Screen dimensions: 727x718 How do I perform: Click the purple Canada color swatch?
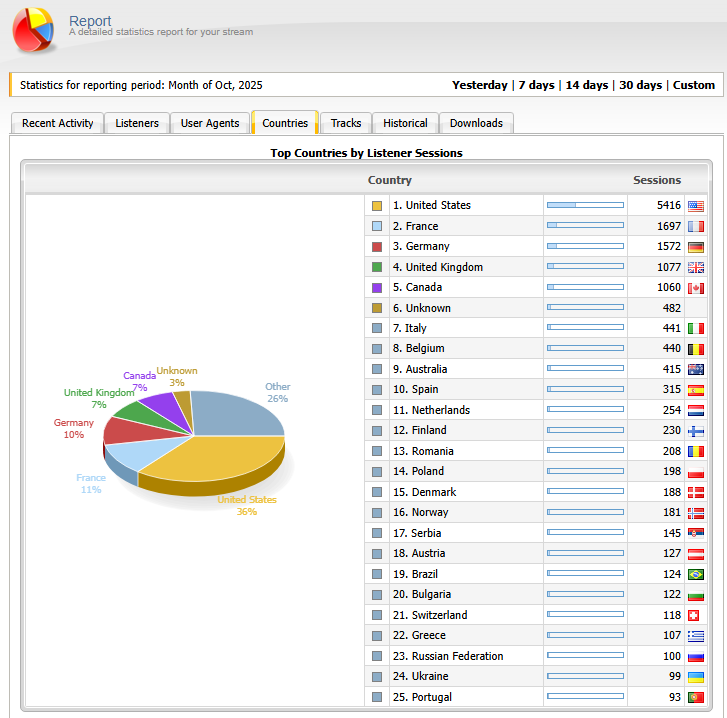[377, 288]
